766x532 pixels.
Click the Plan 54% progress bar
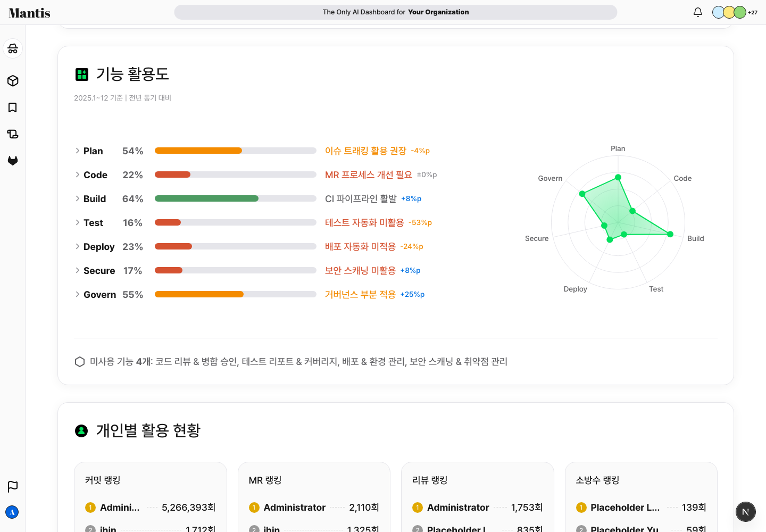coord(236,151)
